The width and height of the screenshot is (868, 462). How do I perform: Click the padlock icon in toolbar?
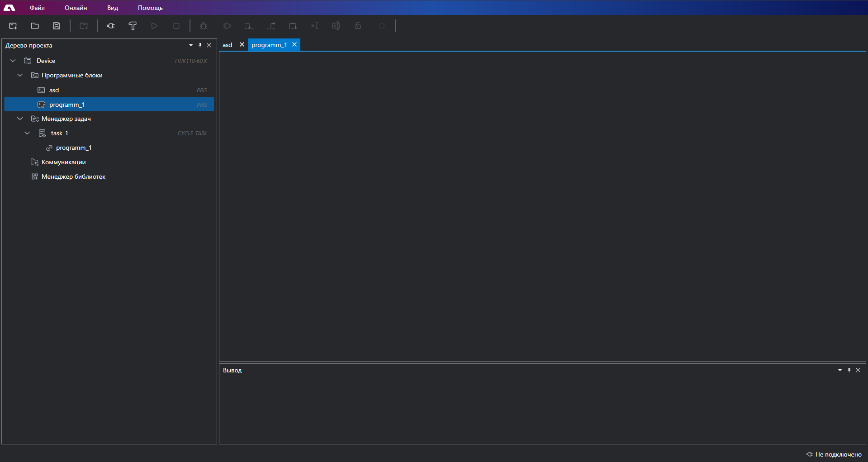click(358, 26)
